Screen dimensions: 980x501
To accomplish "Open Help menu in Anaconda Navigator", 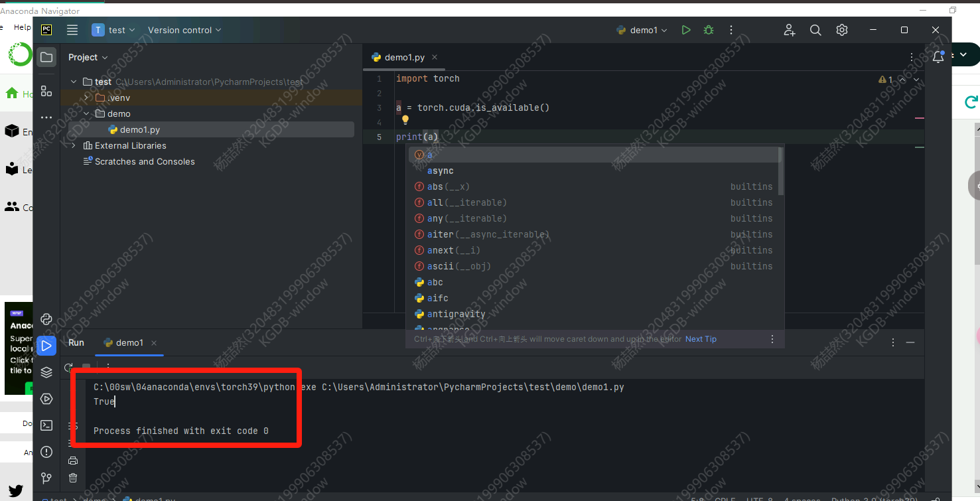I will click(x=23, y=27).
